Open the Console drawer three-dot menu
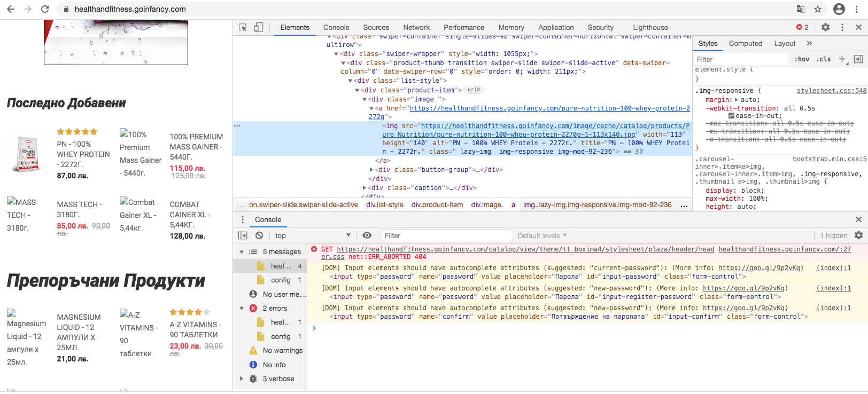Viewport: 868px width, 394px height. click(243, 219)
